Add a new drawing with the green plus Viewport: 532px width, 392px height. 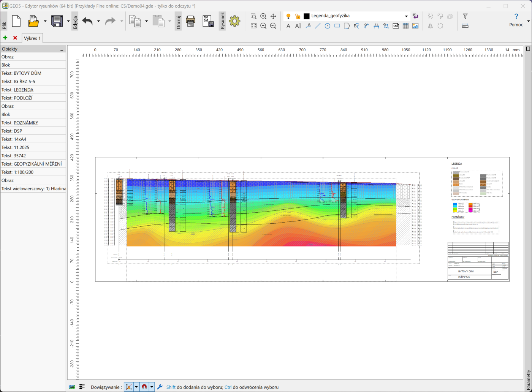click(5, 38)
